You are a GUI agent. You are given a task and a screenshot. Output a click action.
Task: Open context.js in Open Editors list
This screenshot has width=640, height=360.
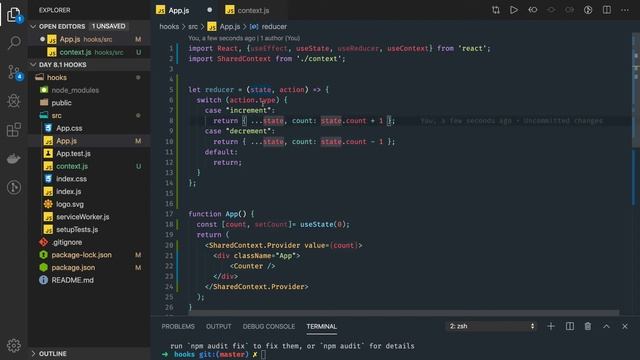point(89,52)
